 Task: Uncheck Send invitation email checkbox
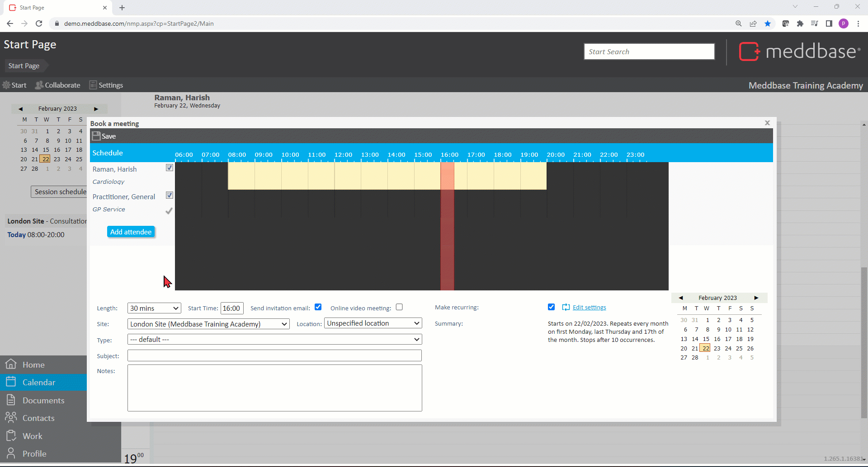point(318,307)
